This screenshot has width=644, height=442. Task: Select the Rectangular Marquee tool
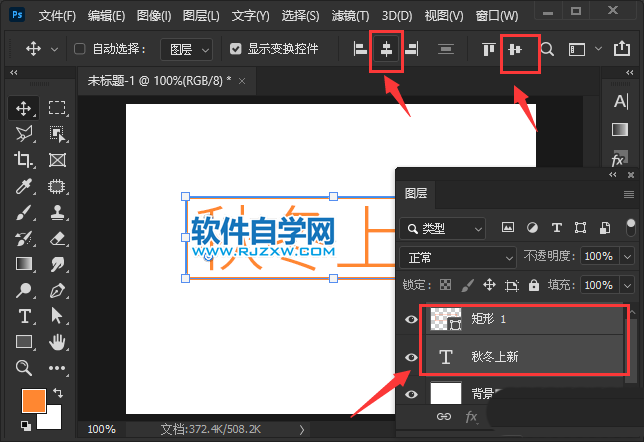[57, 108]
